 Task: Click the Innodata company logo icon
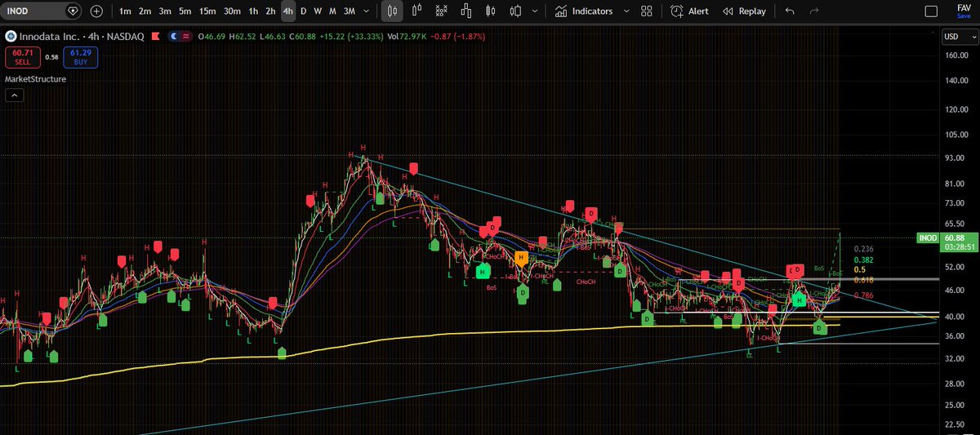coord(11,38)
